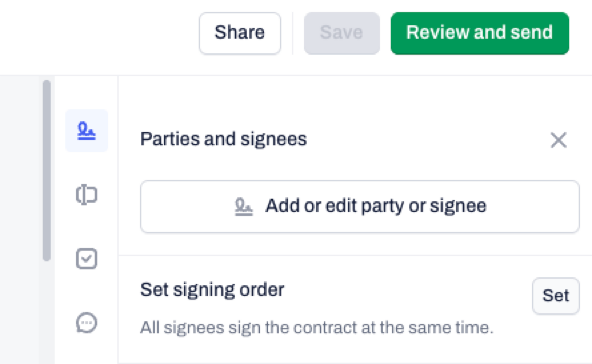Screen dimensions: 592x364
Task: Select the Parties and signees heading
Action: [224, 139]
